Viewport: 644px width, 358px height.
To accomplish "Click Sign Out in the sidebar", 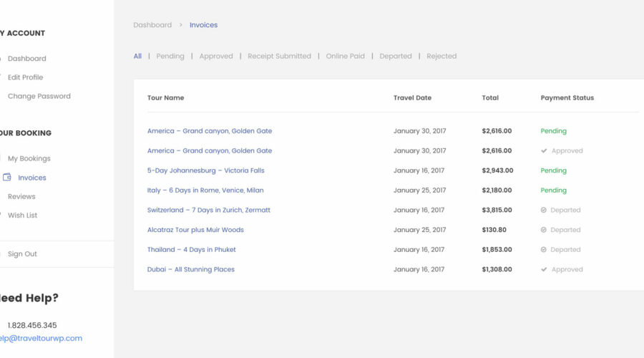I will click(x=22, y=254).
